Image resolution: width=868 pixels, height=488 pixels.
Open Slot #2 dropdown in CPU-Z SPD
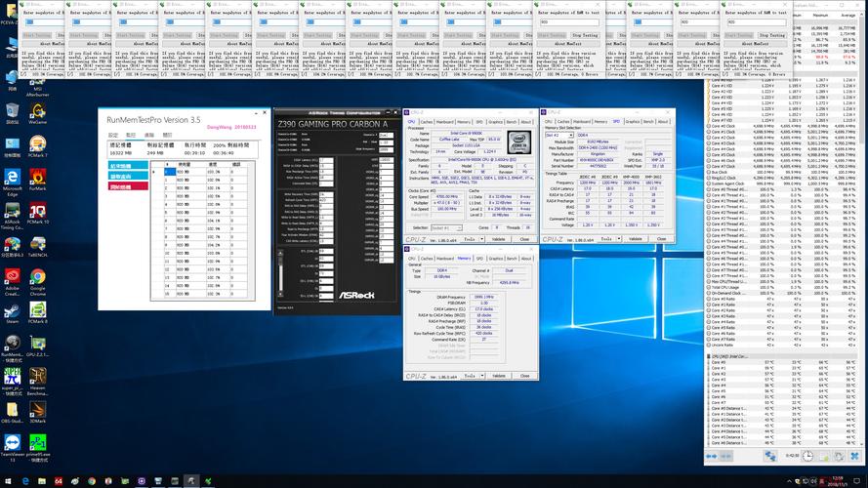(x=558, y=135)
